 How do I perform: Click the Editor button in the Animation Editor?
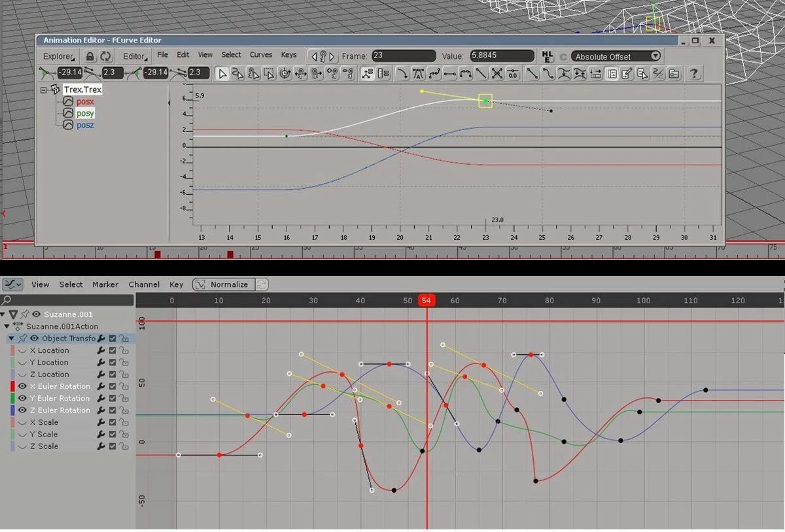(x=135, y=56)
